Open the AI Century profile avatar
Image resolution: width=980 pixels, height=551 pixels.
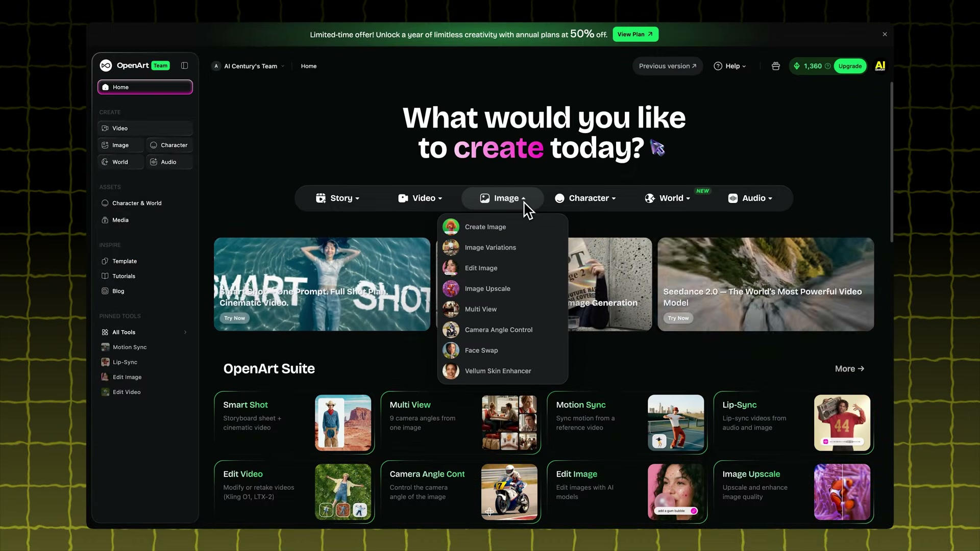(880, 66)
